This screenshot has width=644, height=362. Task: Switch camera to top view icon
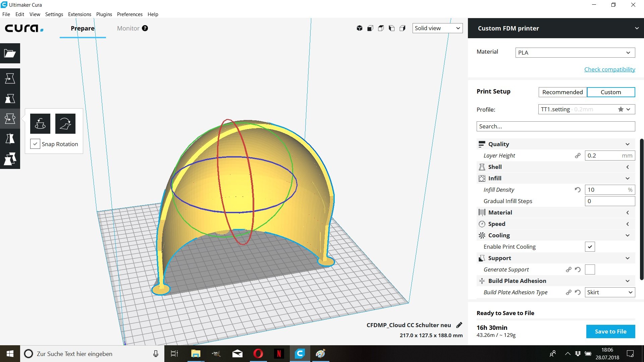(x=381, y=28)
